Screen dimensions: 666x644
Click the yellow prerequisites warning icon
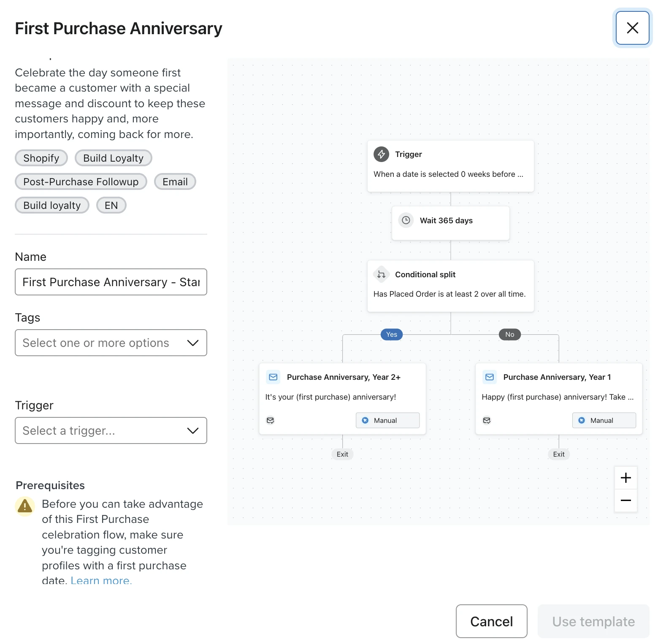(x=25, y=506)
